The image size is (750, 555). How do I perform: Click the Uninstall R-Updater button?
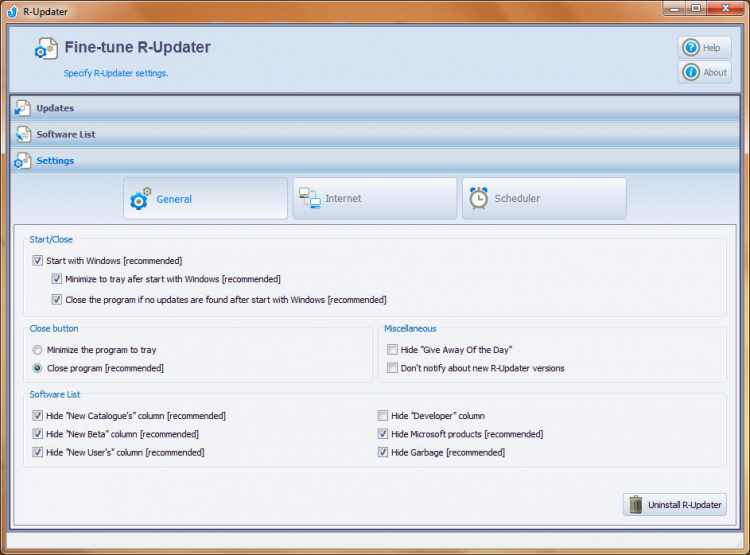pos(674,505)
